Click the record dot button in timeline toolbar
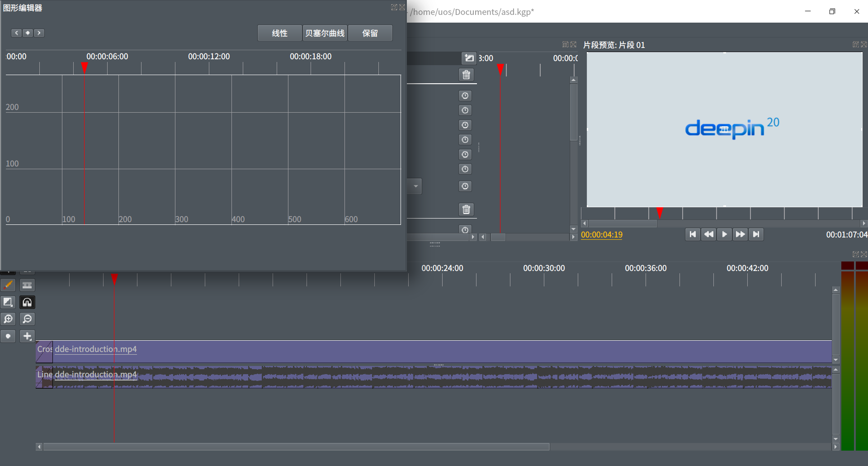 (x=8, y=336)
